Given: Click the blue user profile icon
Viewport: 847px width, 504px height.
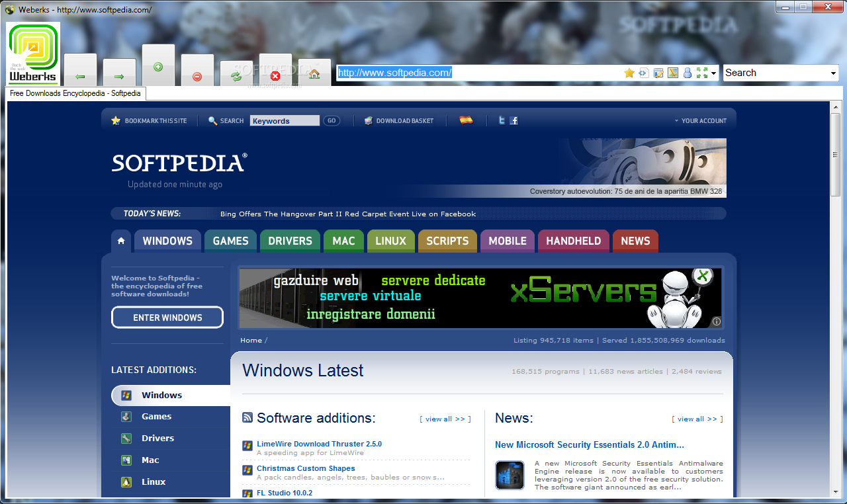Looking at the screenshot, I should (x=688, y=73).
